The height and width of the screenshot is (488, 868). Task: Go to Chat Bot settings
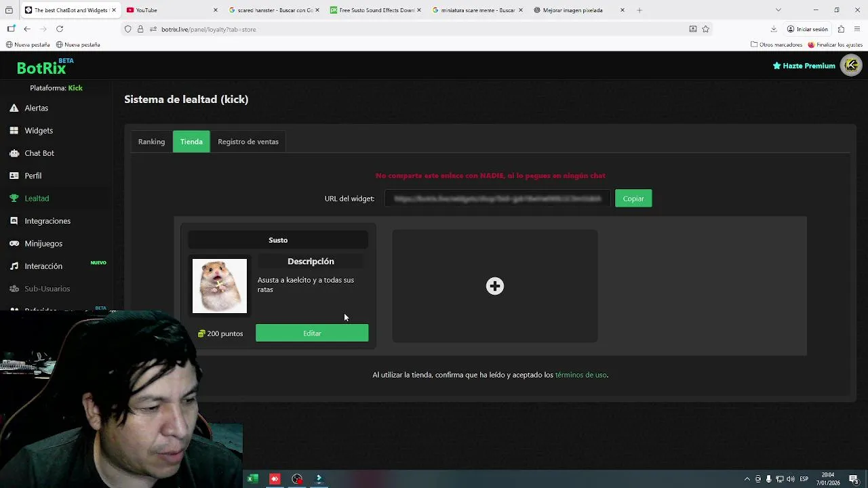pos(32,153)
